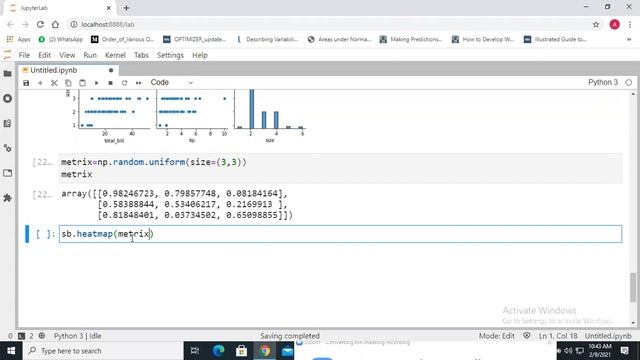This screenshot has width=640, height=360.
Task: Open Microsoft Edge from the taskbar
Action: 218,351
